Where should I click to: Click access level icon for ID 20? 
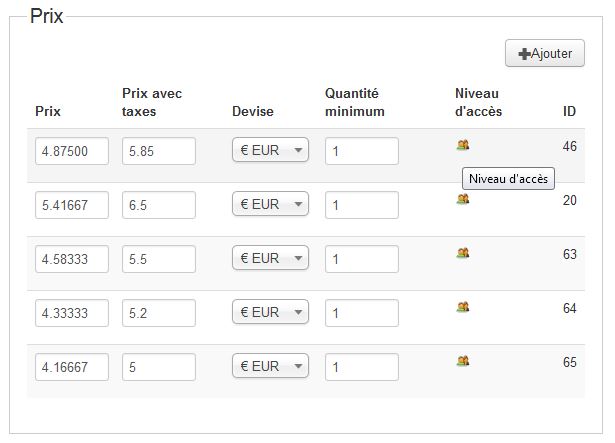pos(463,199)
